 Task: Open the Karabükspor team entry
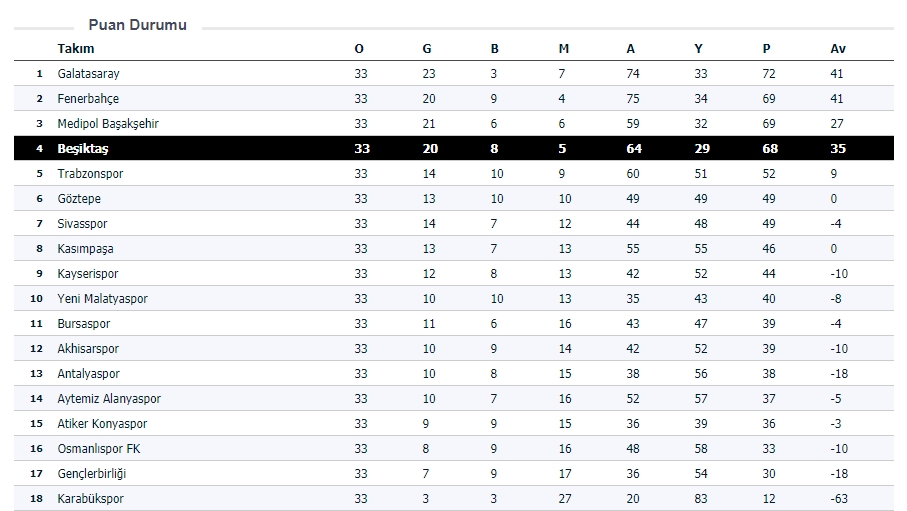click(x=91, y=498)
